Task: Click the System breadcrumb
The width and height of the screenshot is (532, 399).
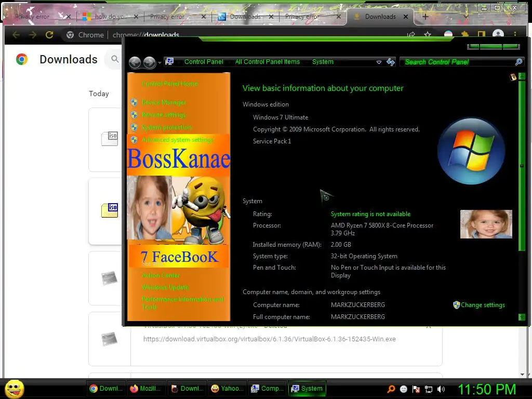Action: (x=323, y=62)
